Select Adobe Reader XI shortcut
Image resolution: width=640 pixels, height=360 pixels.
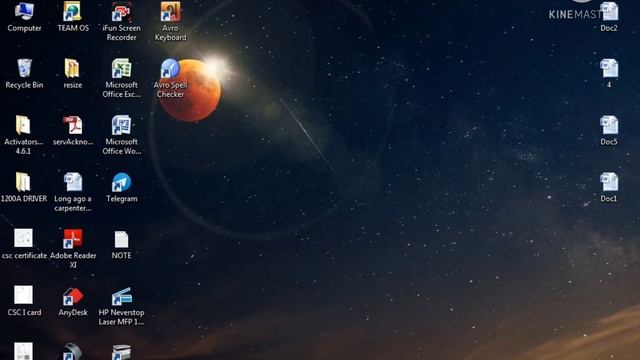[x=73, y=248]
